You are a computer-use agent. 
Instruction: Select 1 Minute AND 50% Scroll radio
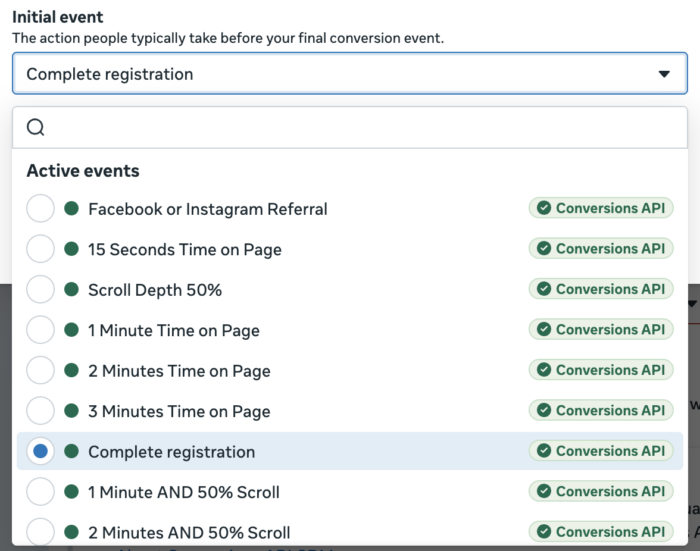click(x=40, y=492)
